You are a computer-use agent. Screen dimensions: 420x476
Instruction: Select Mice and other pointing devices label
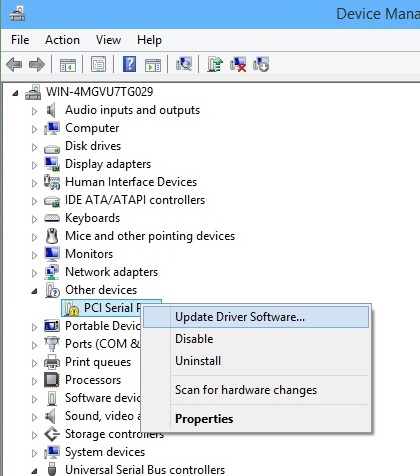pyautogui.click(x=150, y=236)
